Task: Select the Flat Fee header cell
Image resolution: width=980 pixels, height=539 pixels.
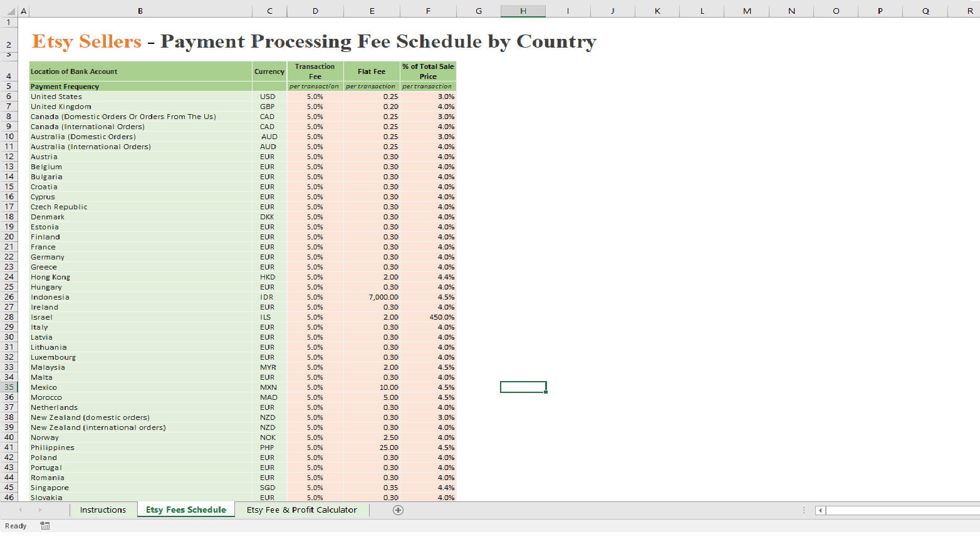Action: point(371,71)
